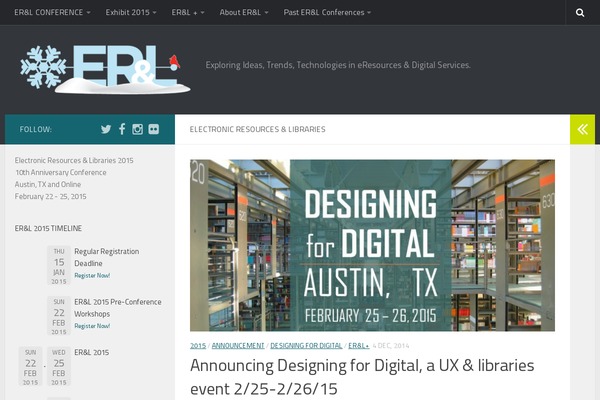This screenshot has height=400, width=600.
Task: Click the ER&L snowflake logo
Action: click(x=105, y=69)
